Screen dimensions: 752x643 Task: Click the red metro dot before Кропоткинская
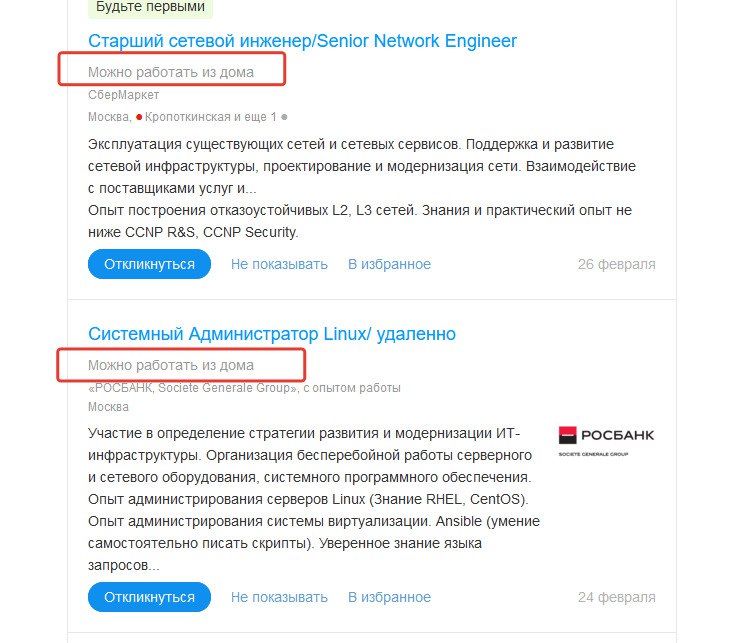coord(140,117)
